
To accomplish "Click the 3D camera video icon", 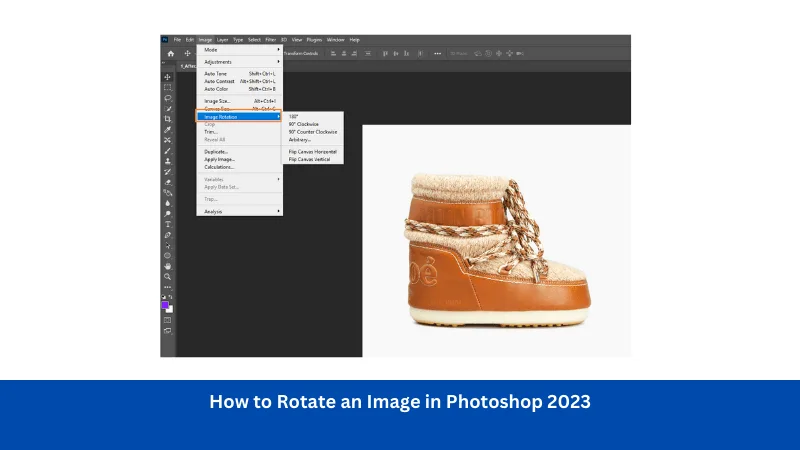I will [520, 54].
